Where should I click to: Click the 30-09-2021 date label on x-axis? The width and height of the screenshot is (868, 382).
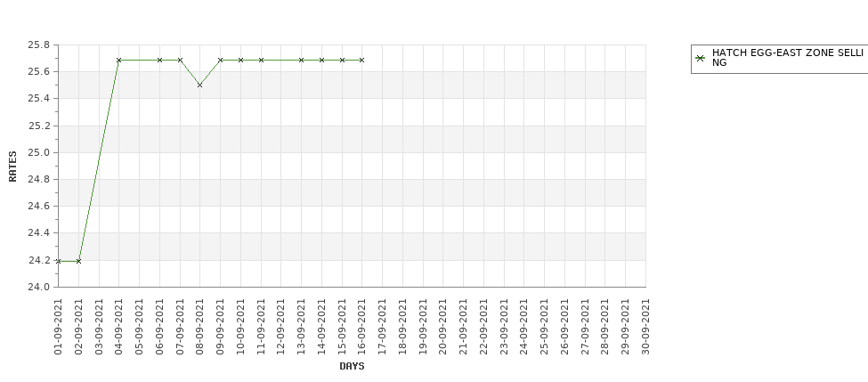645,327
